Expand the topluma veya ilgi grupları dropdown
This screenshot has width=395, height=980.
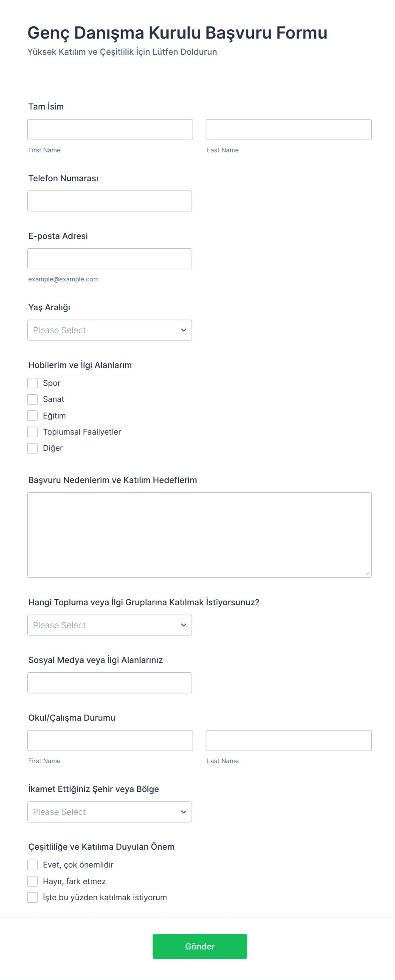(x=110, y=625)
